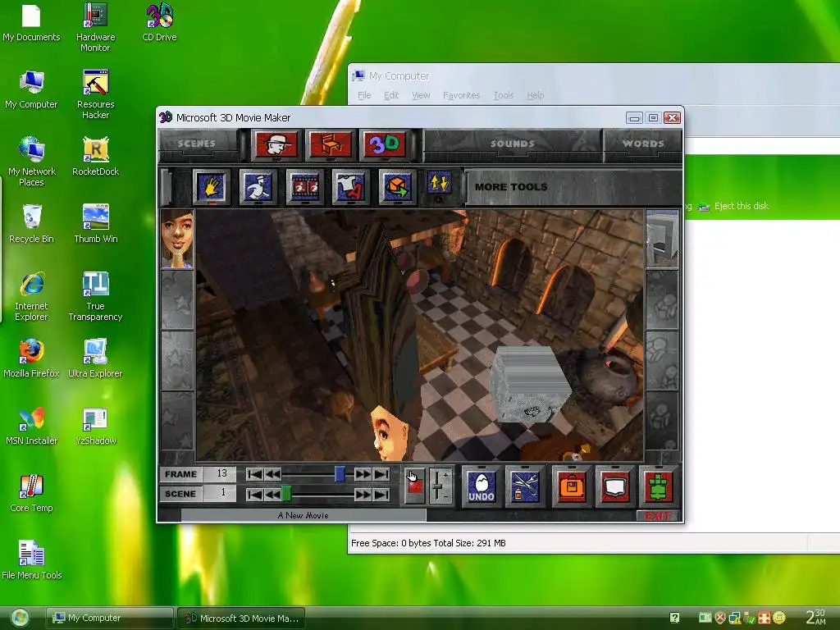
Task: Click the up-down arrows placement tool
Action: pos(439,184)
